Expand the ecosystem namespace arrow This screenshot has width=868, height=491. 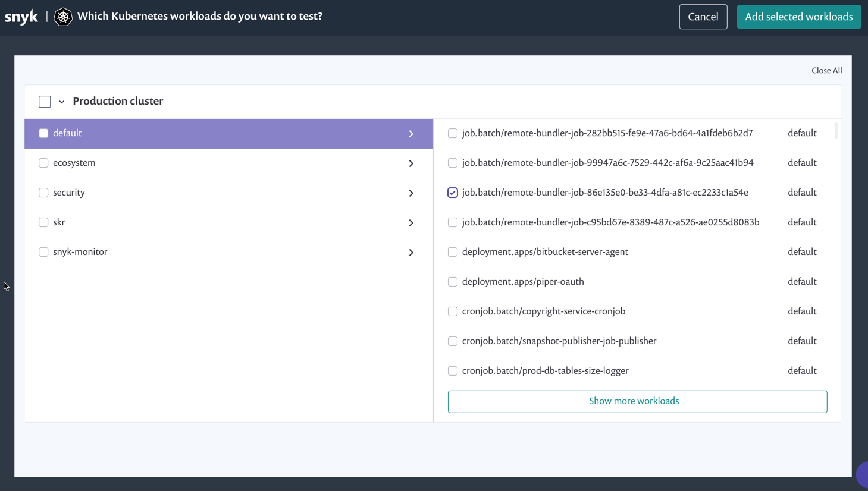coord(411,163)
